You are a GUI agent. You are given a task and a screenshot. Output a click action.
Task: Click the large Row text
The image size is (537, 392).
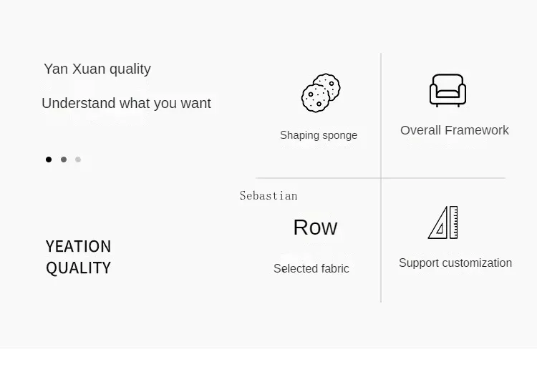pyautogui.click(x=315, y=227)
